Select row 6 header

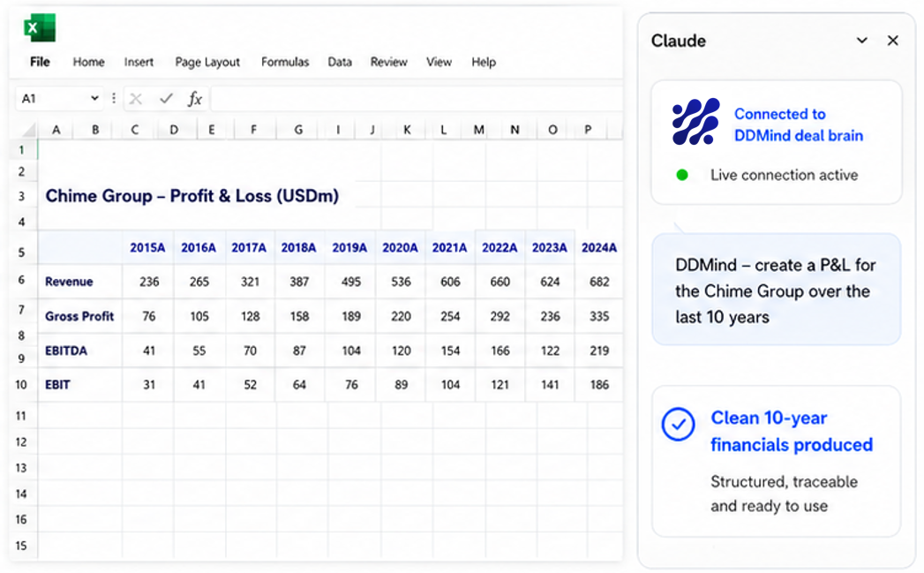22,280
